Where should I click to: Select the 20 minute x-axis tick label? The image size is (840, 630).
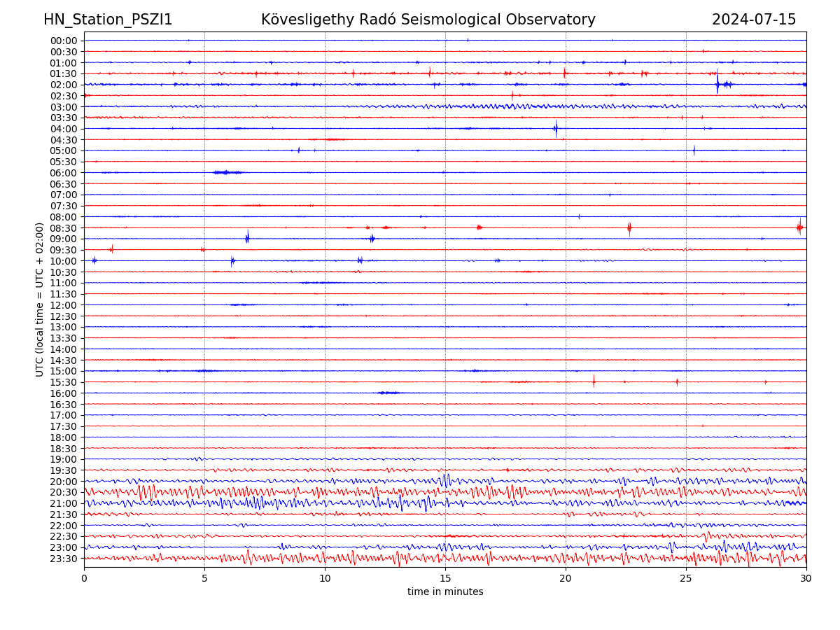[566, 578]
